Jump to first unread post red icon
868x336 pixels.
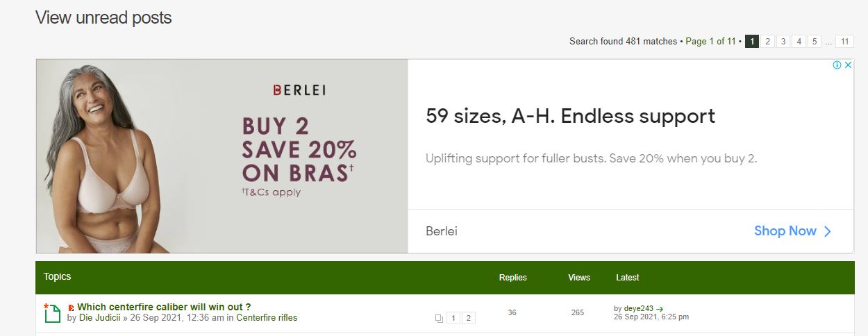tap(71, 308)
